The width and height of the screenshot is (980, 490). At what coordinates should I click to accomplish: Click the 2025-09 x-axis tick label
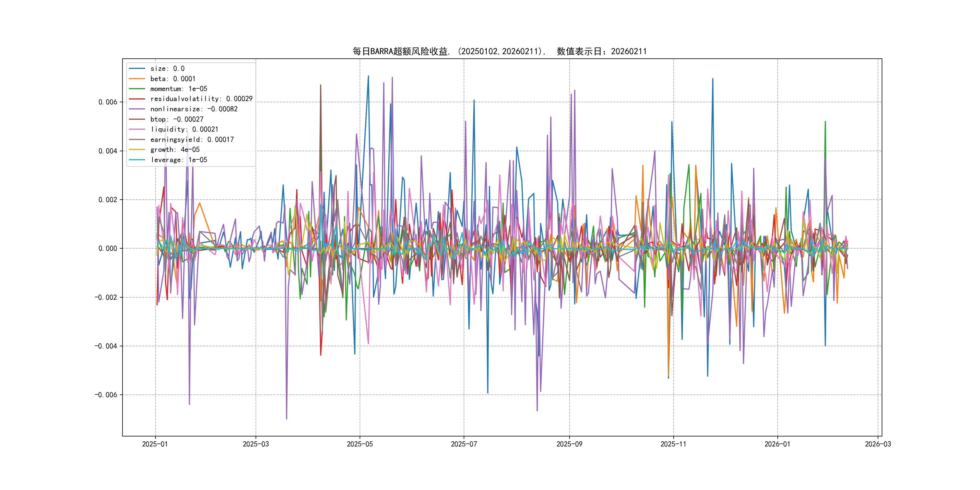click(569, 444)
